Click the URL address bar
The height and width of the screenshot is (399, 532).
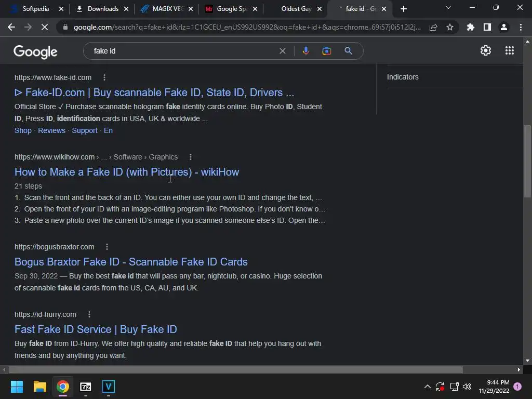[247, 27]
